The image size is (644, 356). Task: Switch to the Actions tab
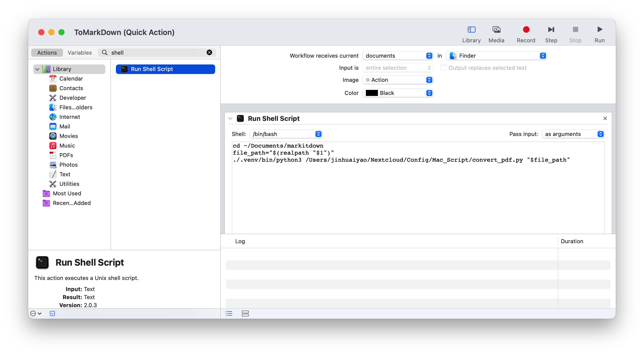[x=47, y=52]
